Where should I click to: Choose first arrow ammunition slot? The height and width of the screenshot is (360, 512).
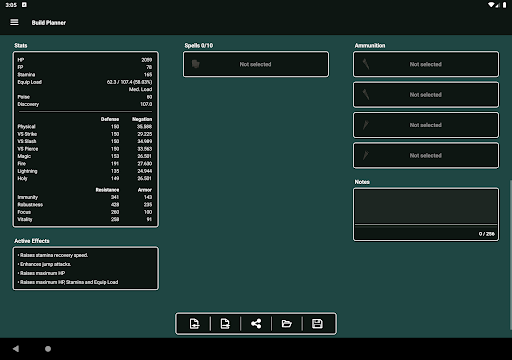[426, 64]
